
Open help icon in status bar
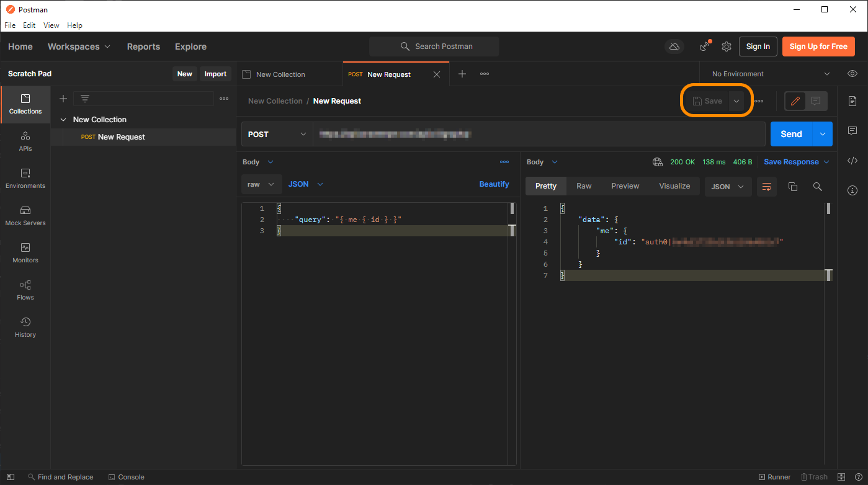click(857, 477)
